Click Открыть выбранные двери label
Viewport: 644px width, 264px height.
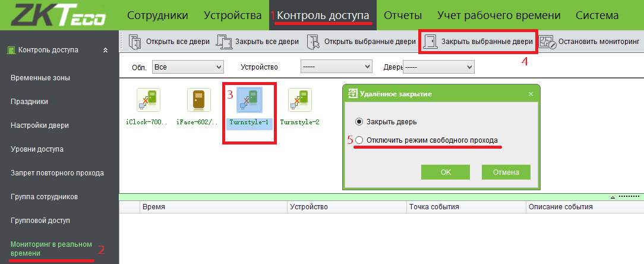click(370, 42)
